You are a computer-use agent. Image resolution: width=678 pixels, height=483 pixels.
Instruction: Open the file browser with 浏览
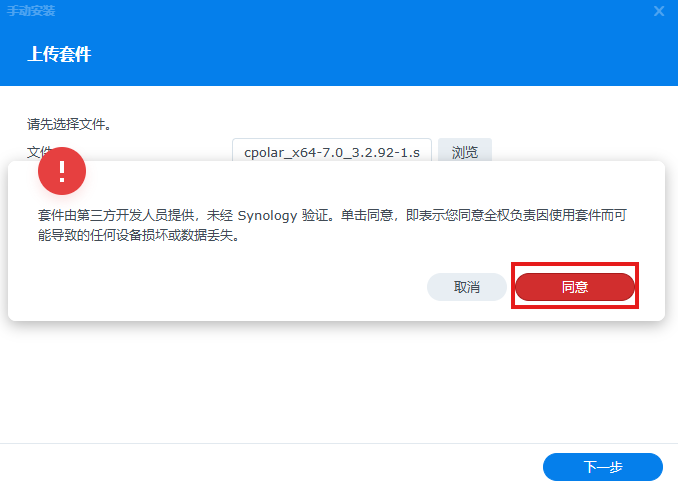pyautogui.click(x=465, y=152)
